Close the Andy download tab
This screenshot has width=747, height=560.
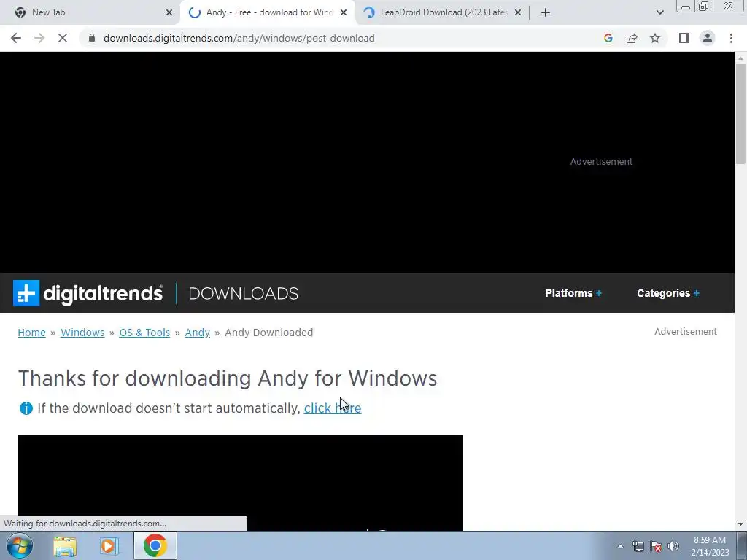344,12
